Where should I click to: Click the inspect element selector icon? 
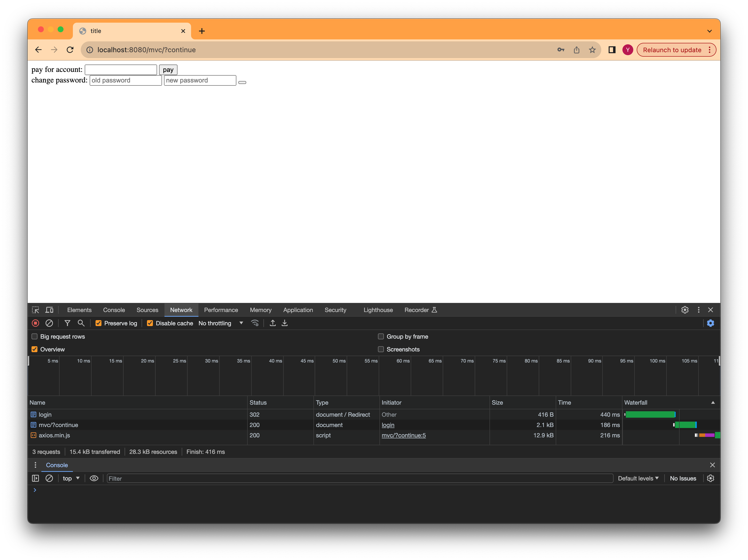pyautogui.click(x=35, y=310)
